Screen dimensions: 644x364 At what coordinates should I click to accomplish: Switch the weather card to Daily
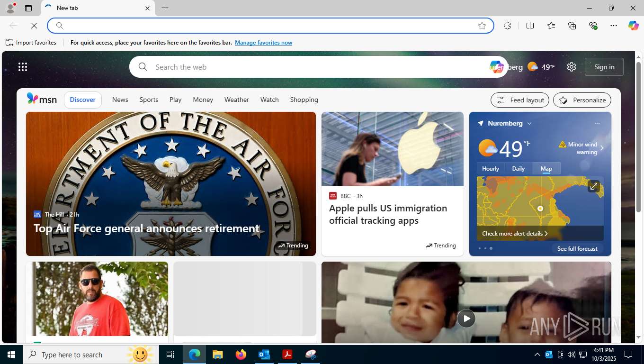[519, 169]
